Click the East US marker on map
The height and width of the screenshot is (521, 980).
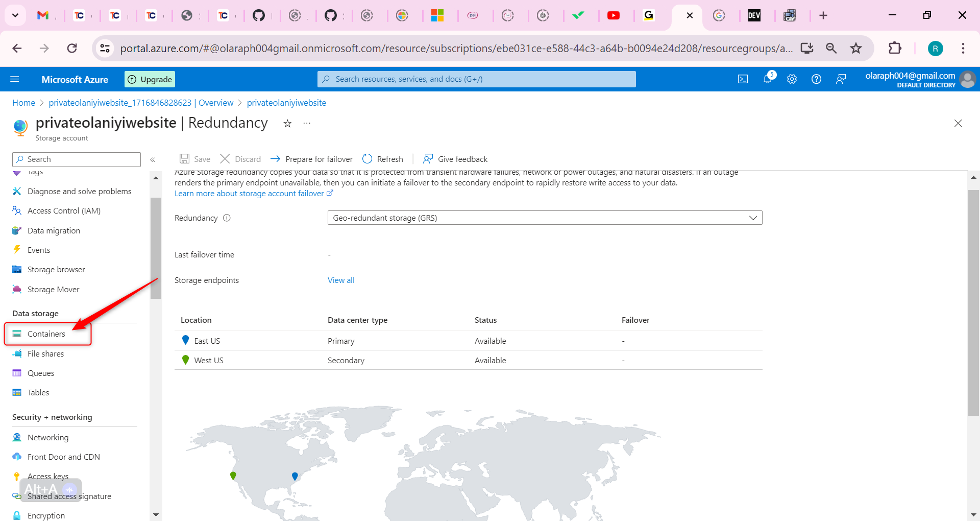tap(295, 476)
